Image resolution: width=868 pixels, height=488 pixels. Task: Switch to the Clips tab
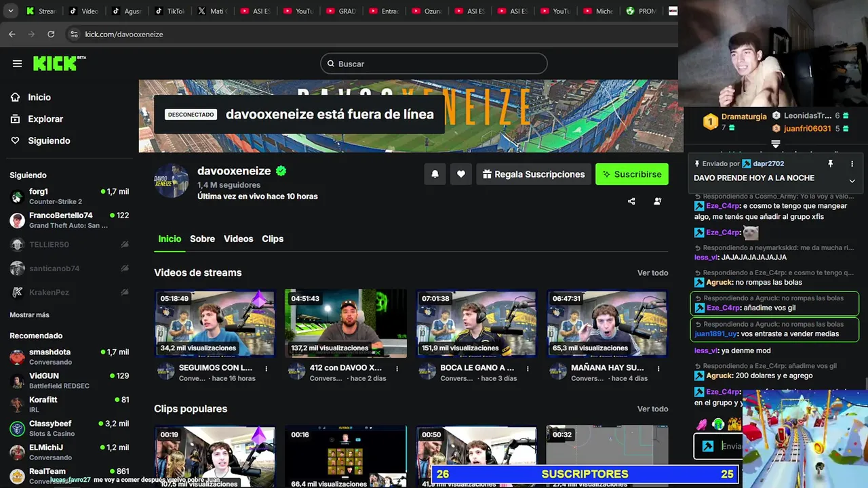pos(273,239)
